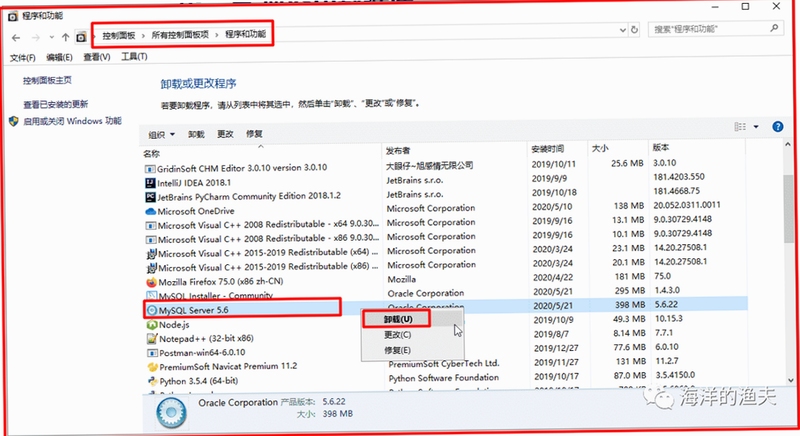Select the Microsoft OneDrive cloud icon
Viewport: 800px width, 436px height.
[x=151, y=211]
